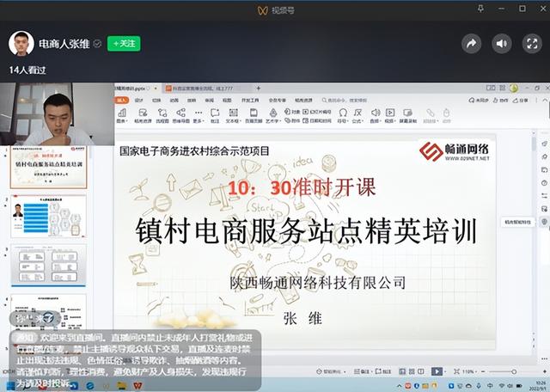Screen dimensions: 550x392
Task: Open the 文本框 text box dropdown
Action: [x=233, y=116]
